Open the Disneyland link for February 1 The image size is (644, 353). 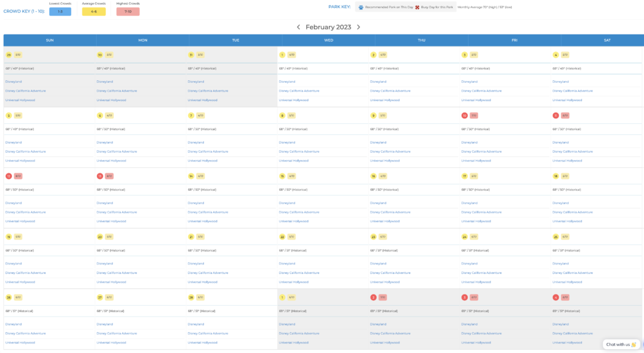(287, 82)
